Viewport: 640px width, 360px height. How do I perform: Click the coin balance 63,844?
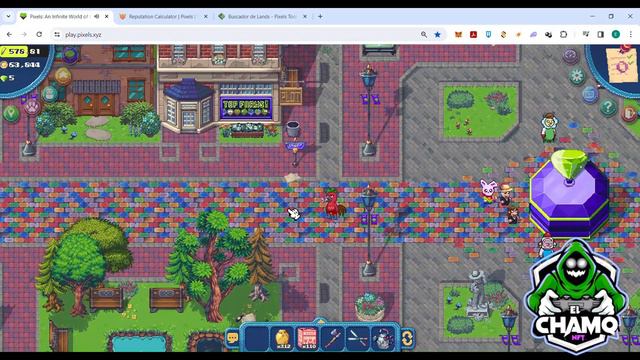coord(20,64)
